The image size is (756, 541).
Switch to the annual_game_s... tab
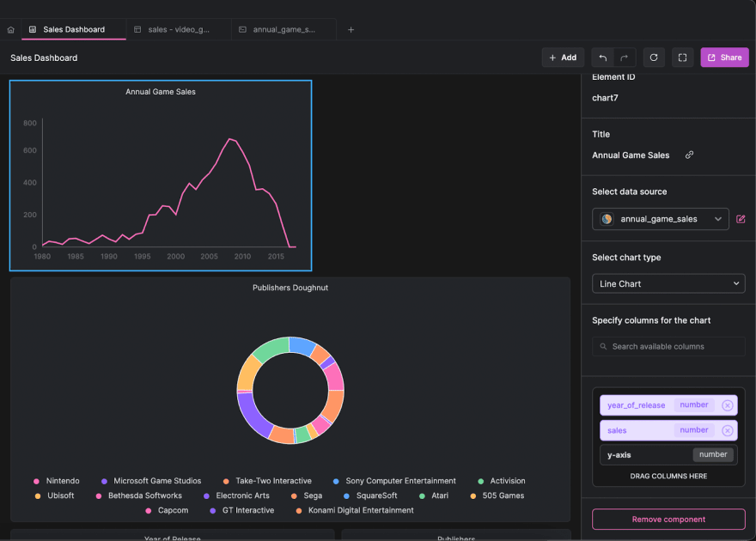coord(283,29)
